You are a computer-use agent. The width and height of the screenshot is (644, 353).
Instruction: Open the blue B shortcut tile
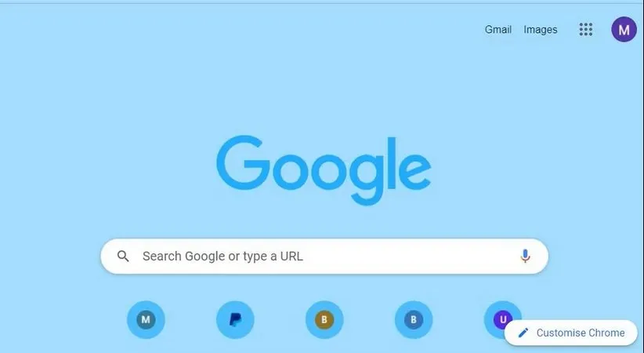coord(414,320)
